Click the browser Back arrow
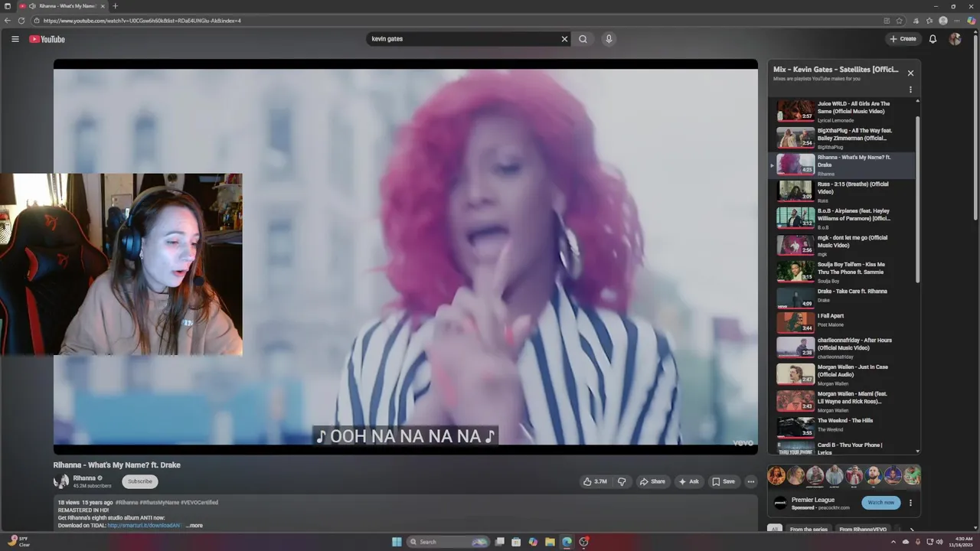Screen dimensions: 980x551 tap(8, 21)
